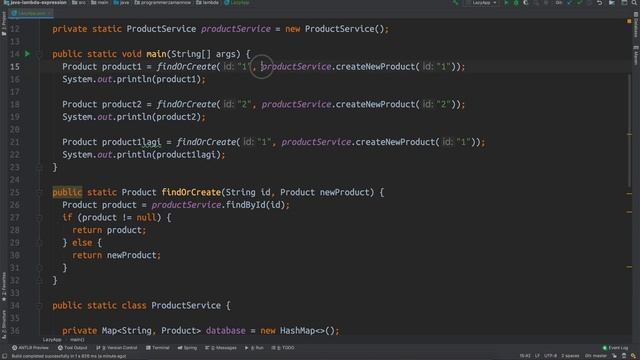Screen dimensions: 640x360
Task: Open Git master branch widget
Action: (596, 356)
